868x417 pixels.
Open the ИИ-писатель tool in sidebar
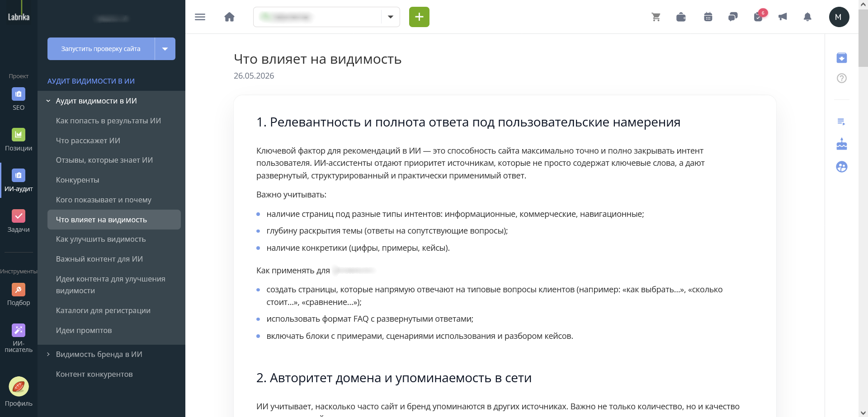(x=19, y=338)
